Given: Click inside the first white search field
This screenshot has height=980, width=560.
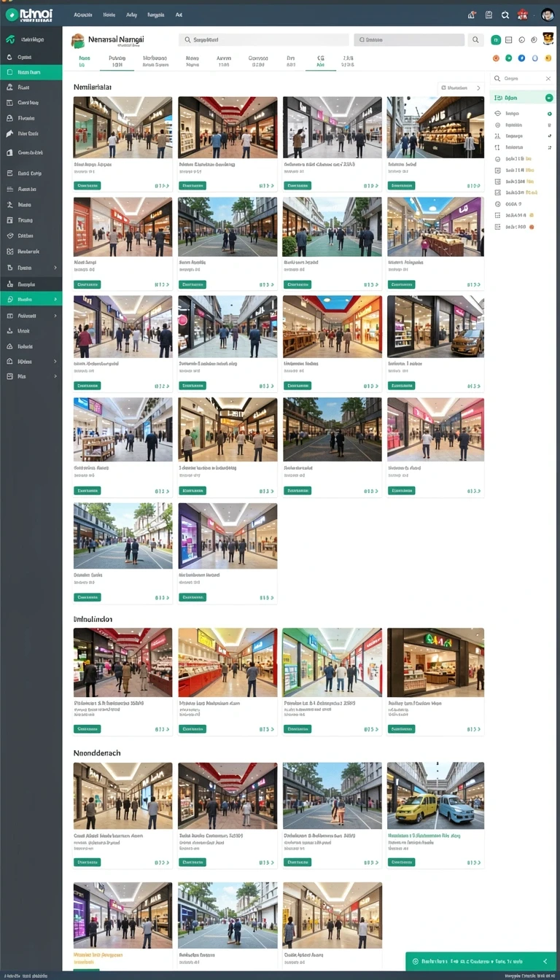Looking at the screenshot, I should click(x=263, y=40).
